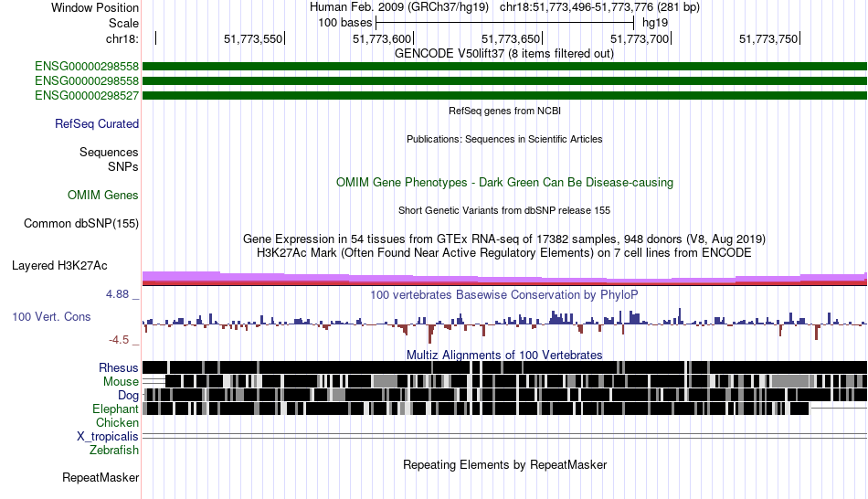
Task: Select the Elephant alignment label
Action: point(116,409)
